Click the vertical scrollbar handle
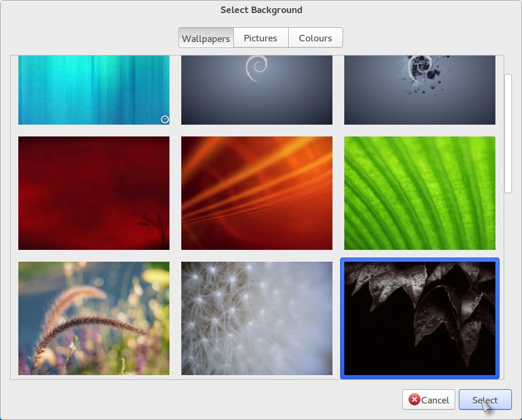Viewport: 522px width, 420px height. pyautogui.click(x=508, y=133)
